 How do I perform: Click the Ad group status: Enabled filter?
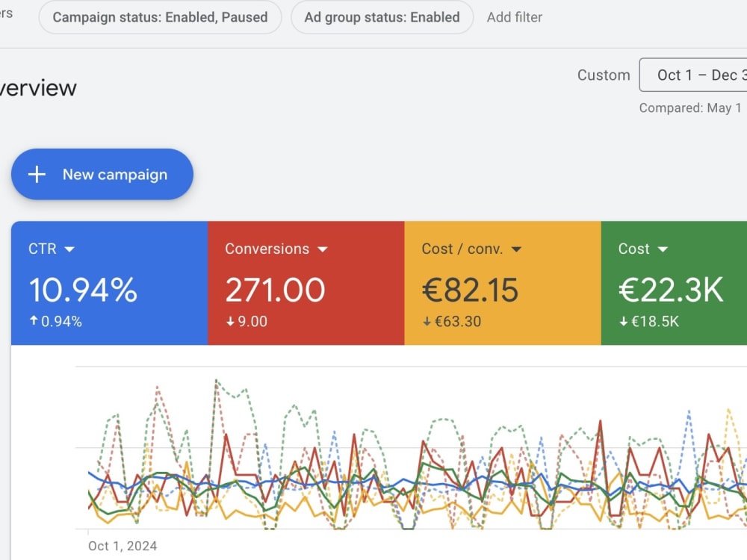(x=382, y=17)
